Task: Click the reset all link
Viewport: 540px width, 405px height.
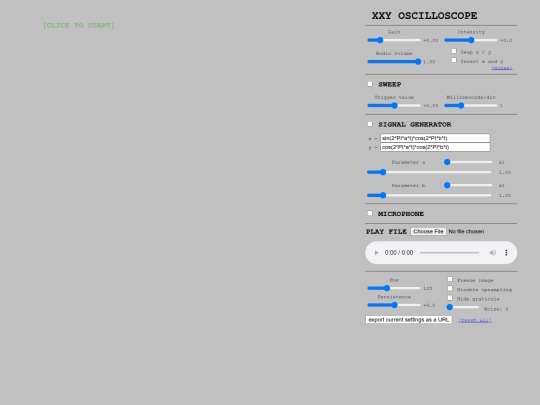Action: click(x=475, y=320)
